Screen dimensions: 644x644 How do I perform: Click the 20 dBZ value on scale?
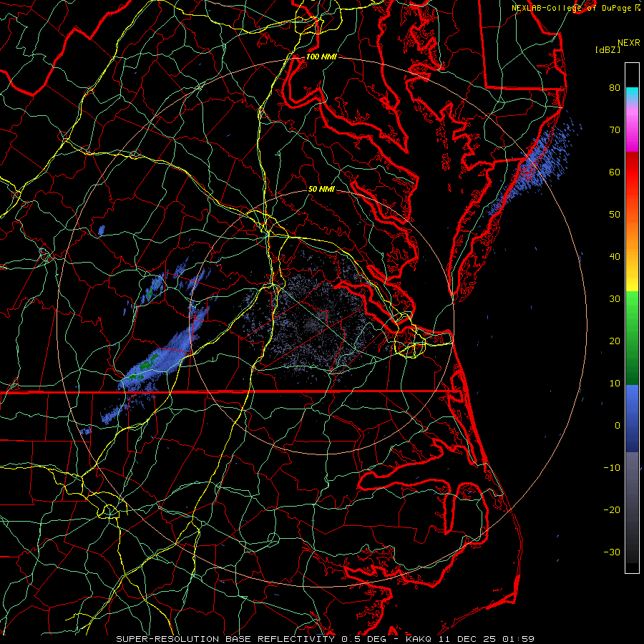point(615,341)
